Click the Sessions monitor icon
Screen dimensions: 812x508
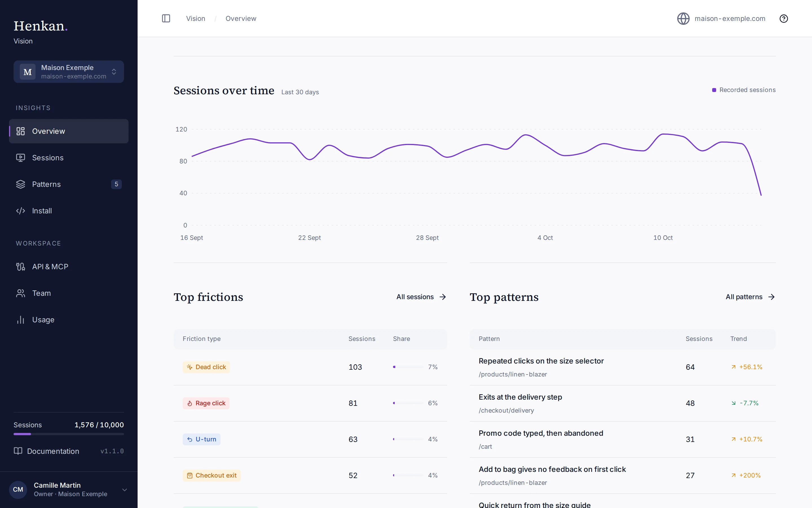tap(21, 157)
